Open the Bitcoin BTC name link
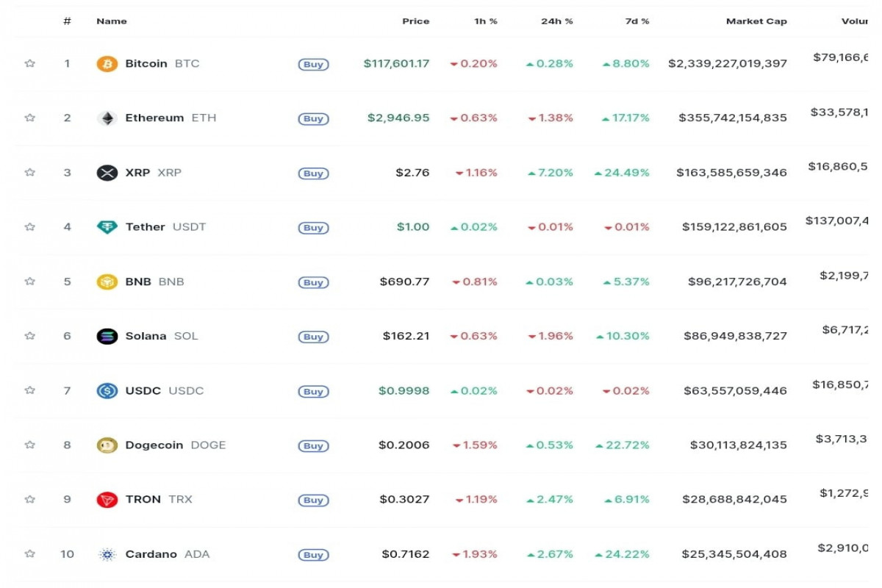 (162, 63)
